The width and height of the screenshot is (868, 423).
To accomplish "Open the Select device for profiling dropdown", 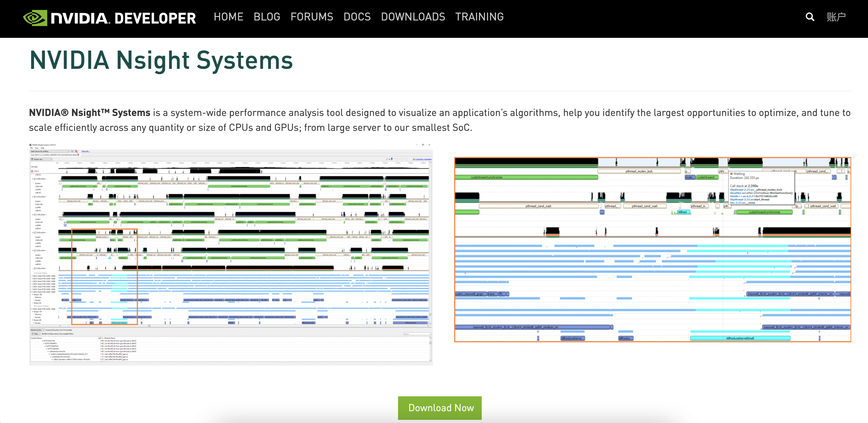I will tap(50, 151).
